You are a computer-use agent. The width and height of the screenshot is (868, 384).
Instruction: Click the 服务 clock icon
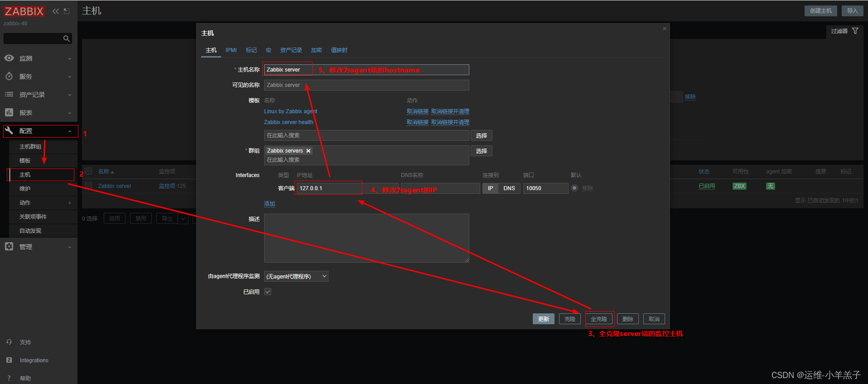[9, 76]
